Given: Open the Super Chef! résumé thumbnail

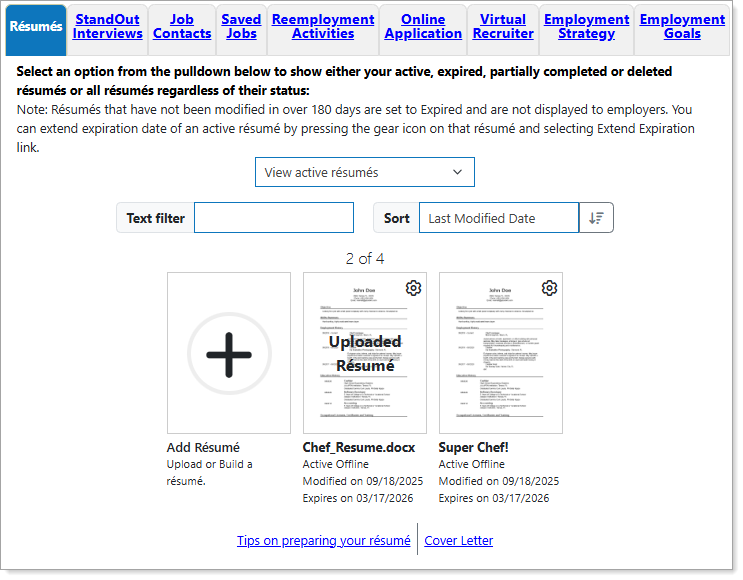Looking at the screenshot, I should (500, 360).
